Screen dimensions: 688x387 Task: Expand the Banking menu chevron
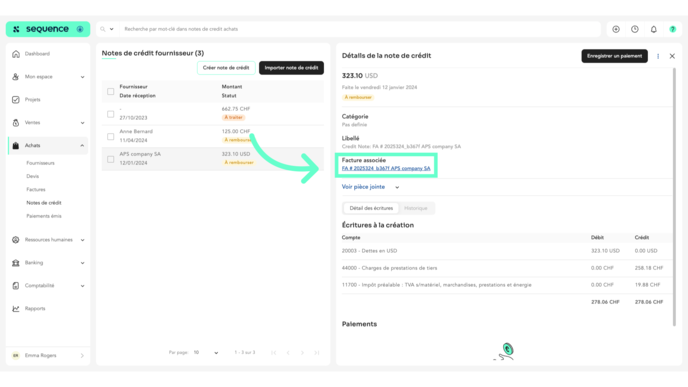point(82,263)
